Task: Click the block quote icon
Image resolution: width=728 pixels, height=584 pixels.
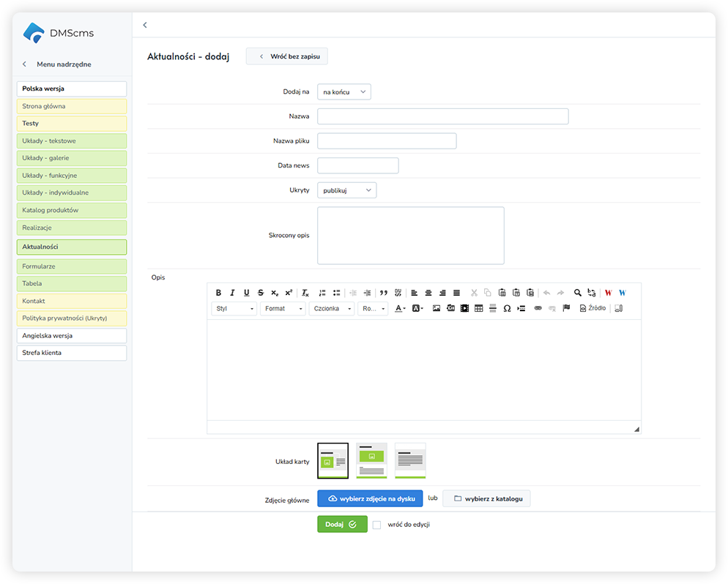Action: pos(384,293)
